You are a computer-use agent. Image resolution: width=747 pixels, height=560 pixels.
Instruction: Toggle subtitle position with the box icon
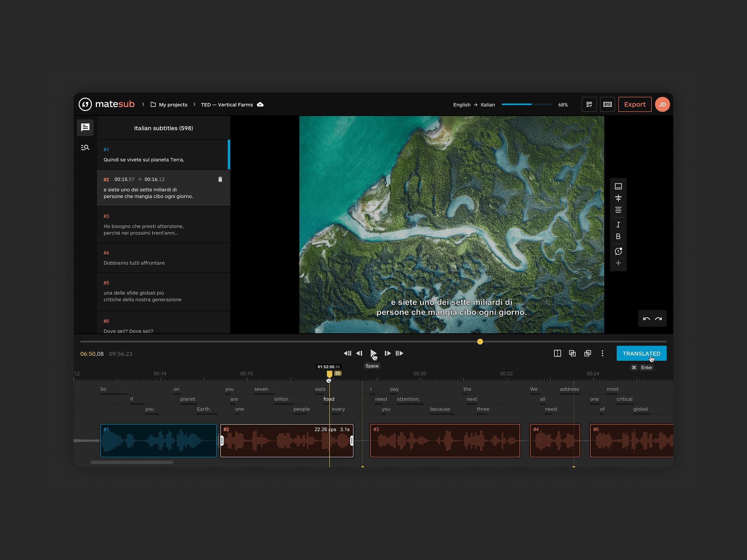(x=618, y=186)
